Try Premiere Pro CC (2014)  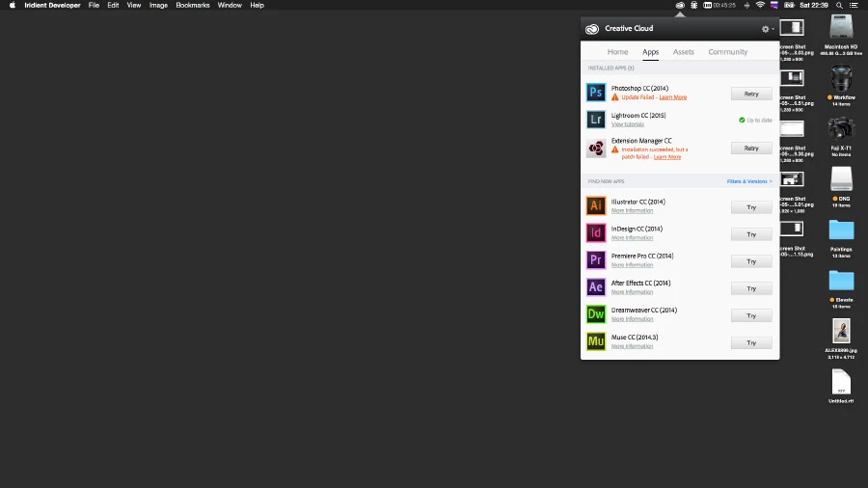pos(751,261)
